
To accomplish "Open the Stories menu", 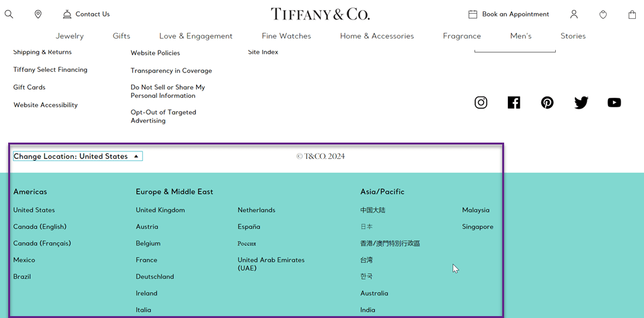I will (x=573, y=36).
